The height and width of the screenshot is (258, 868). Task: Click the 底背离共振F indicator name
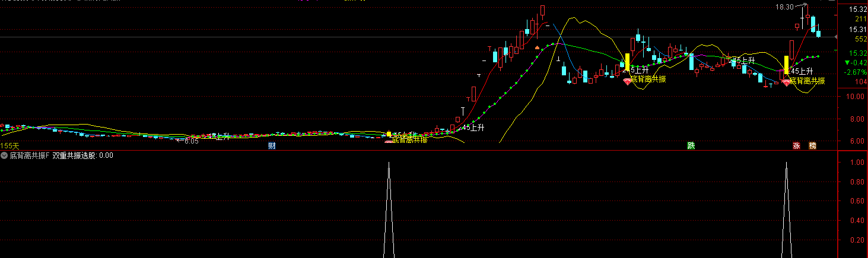click(30, 155)
